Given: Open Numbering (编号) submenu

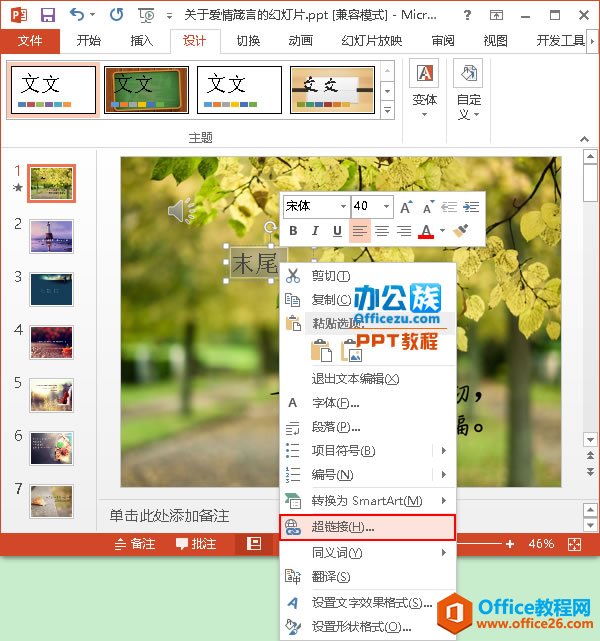Looking at the screenshot, I should (x=368, y=475).
